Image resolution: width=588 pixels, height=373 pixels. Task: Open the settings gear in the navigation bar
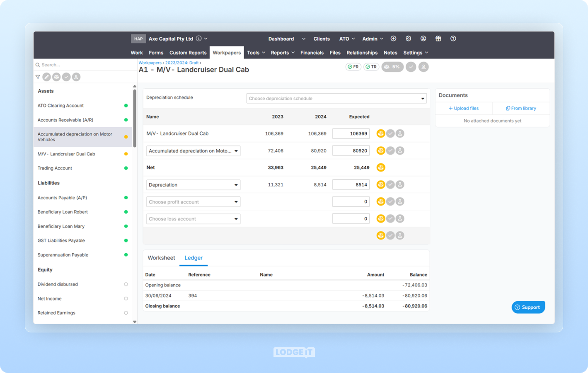tap(408, 39)
